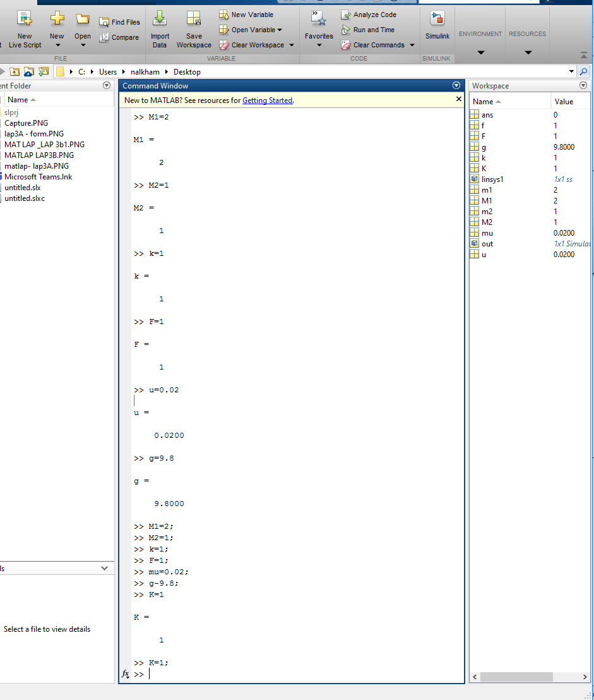Select lap3A - form.PNG file
The width and height of the screenshot is (594, 700).
coord(34,134)
